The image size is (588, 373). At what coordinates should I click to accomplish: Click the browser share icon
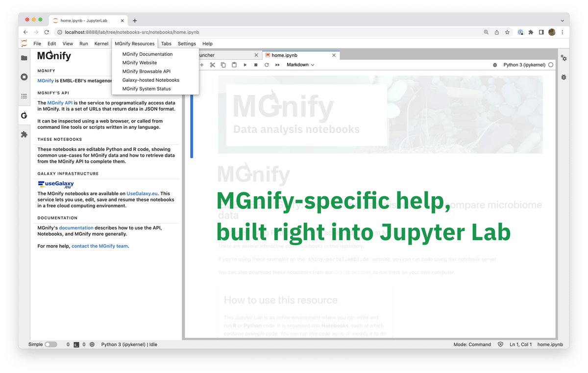[497, 32]
